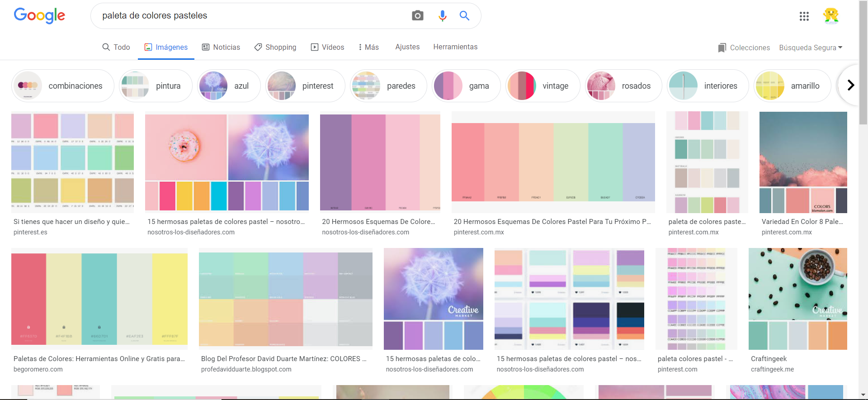Open the donut and dandelion palette image
Screen dimensions: 868x400
click(x=227, y=162)
